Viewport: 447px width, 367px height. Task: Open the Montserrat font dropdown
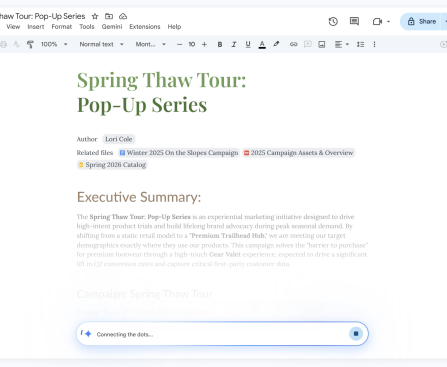pos(150,44)
